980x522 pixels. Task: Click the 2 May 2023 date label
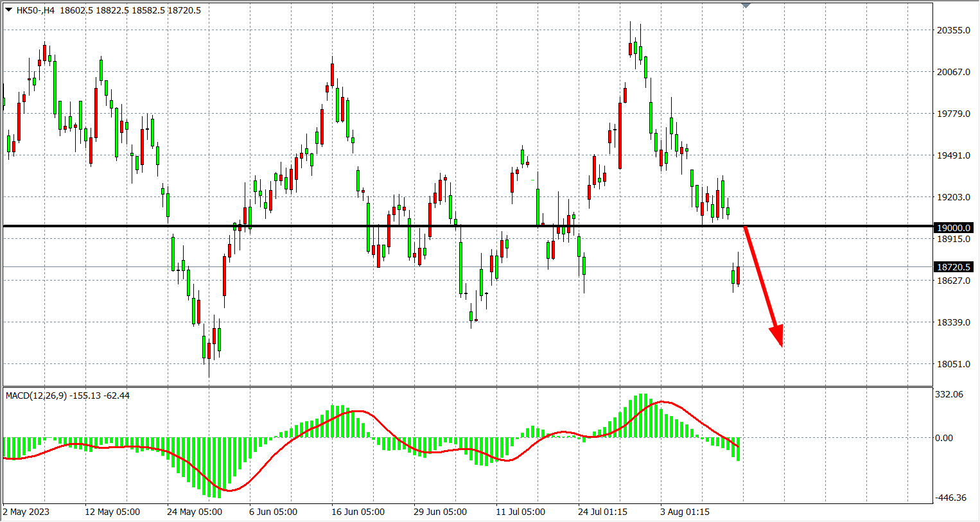26,512
